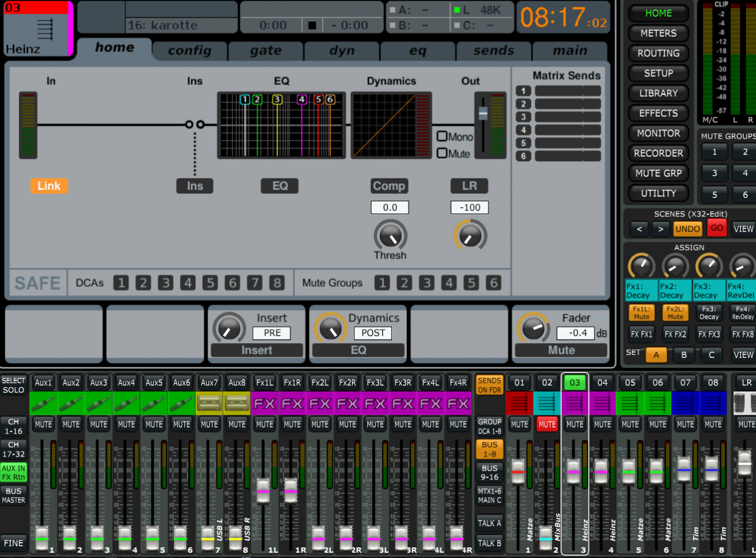Image resolution: width=756 pixels, height=558 pixels.
Task: Click the FX icon on the Fx3L strip
Action: tap(375, 403)
